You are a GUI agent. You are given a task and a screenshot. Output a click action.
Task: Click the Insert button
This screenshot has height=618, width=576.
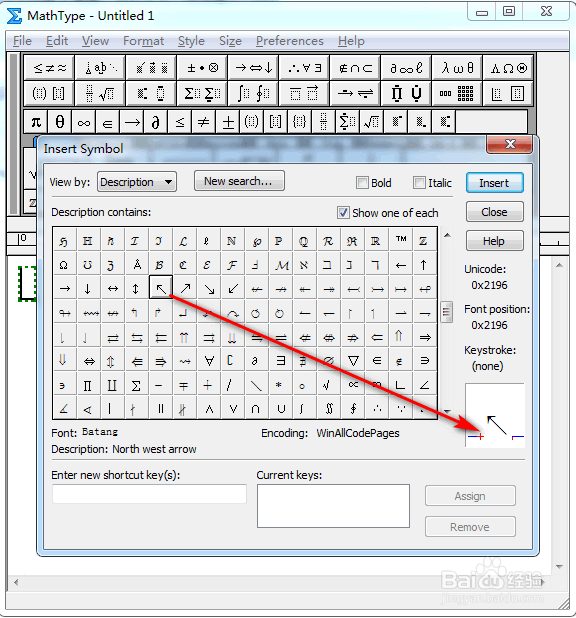495,183
